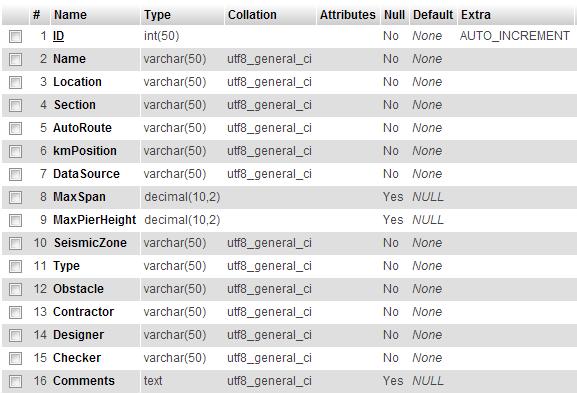This screenshot has height=394, width=577.
Task: Toggle the checkbox for the Section field
Action: click(15, 105)
